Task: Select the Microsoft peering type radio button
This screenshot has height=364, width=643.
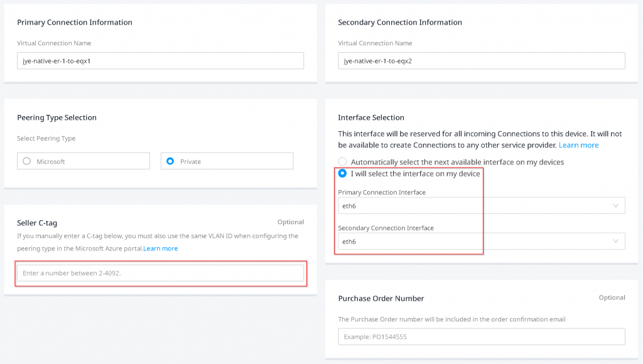Action: (x=27, y=161)
